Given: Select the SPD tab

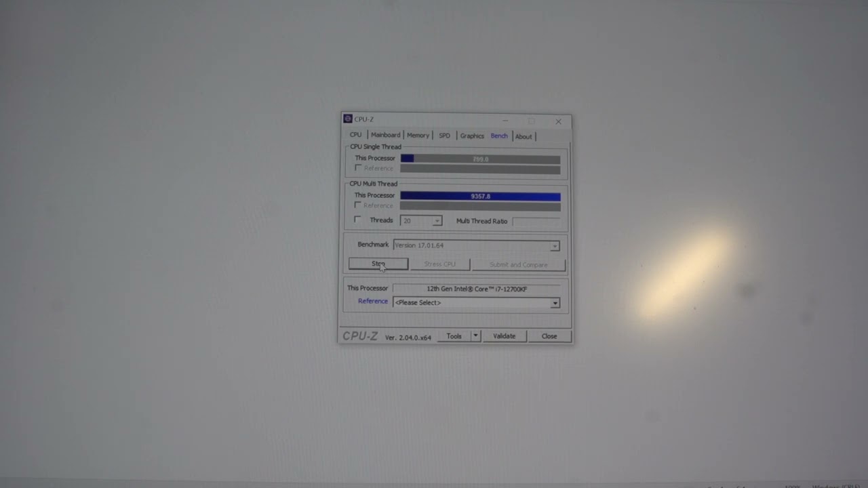Looking at the screenshot, I should point(444,136).
